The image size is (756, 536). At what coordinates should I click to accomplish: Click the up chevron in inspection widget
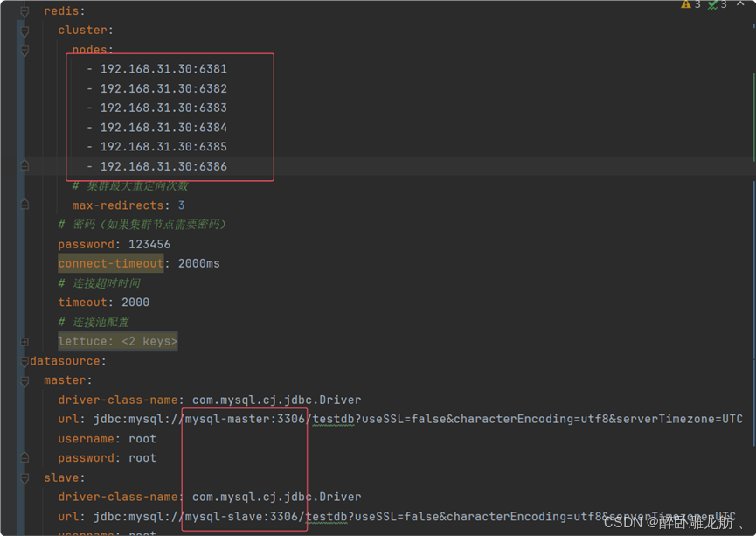(740, 3)
